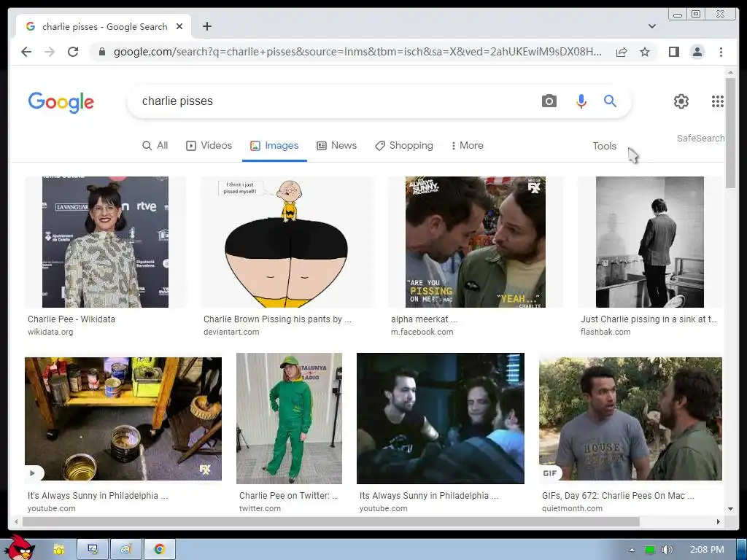Open the Shopping results tab
The height and width of the screenshot is (560, 747).
click(x=404, y=146)
